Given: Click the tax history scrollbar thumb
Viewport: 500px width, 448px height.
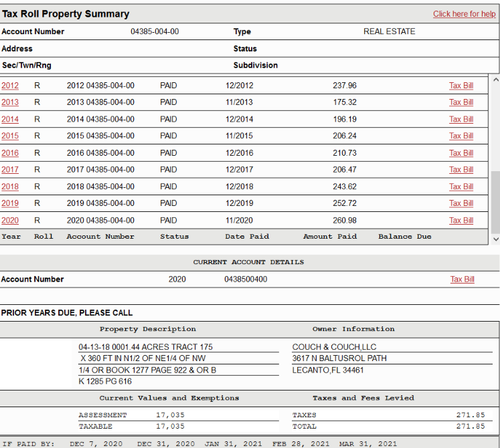Looking at the screenshot, I should point(495,203).
